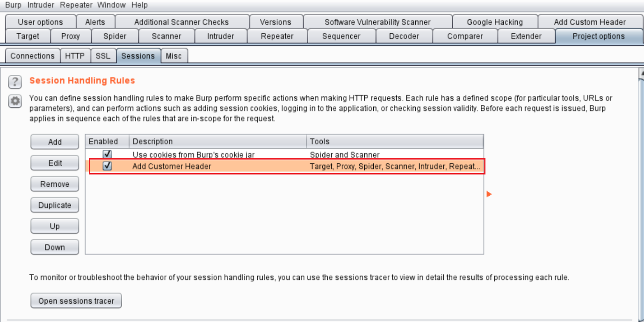Open the Help menu
Viewport: 644px width, 322px height.
pyautogui.click(x=139, y=5)
